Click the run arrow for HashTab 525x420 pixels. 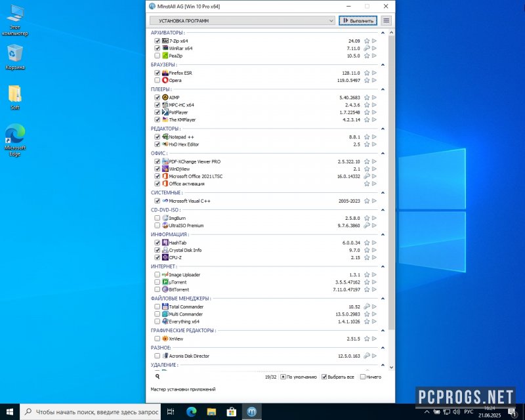(374, 243)
